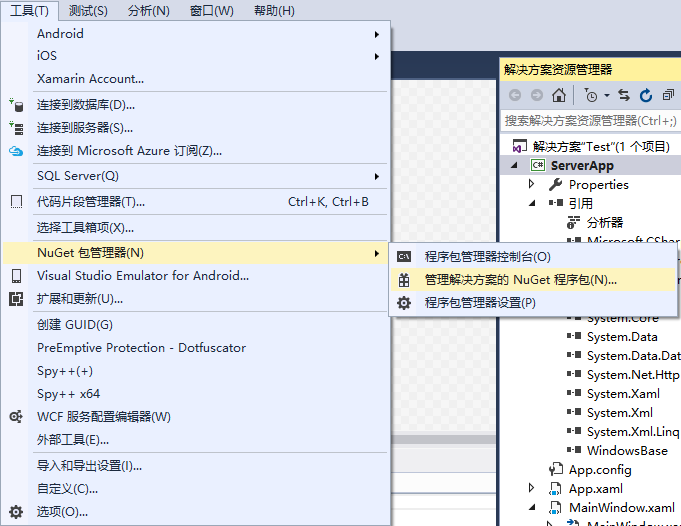
Task: Click the Solution Explorer Home icon
Action: pos(559,95)
